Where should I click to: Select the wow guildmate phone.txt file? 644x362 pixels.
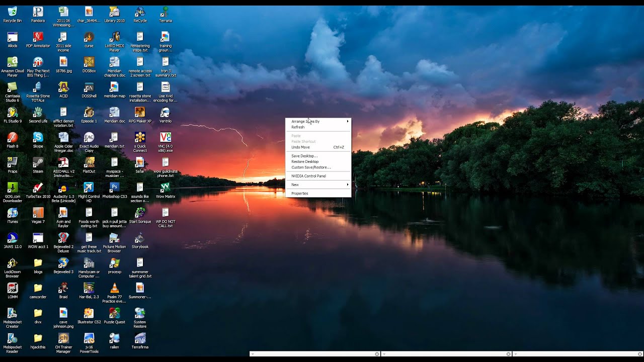click(x=165, y=167)
